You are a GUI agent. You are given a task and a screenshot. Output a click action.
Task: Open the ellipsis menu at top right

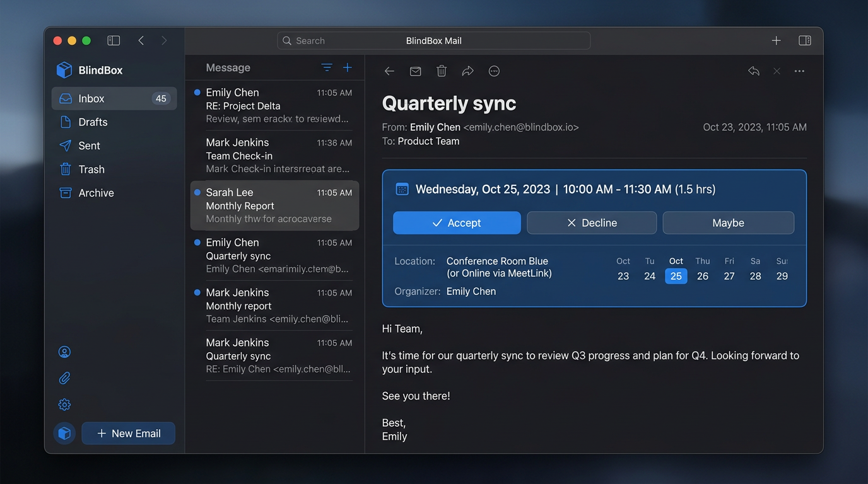point(799,71)
